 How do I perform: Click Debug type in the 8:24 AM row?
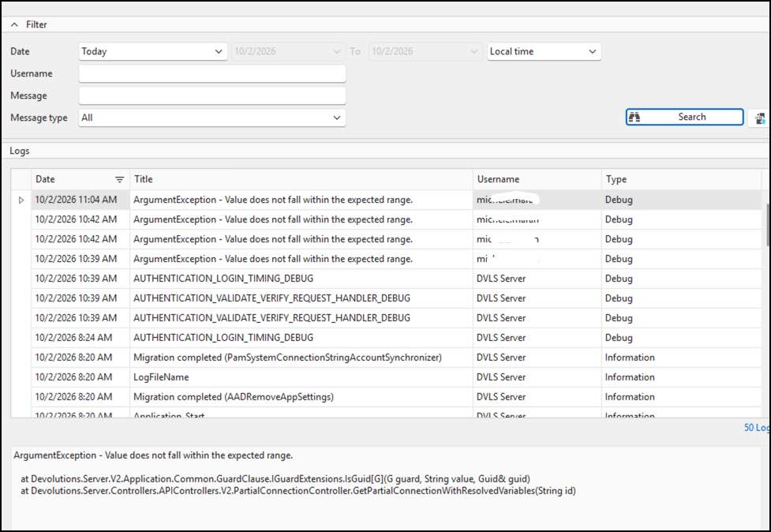619,338
